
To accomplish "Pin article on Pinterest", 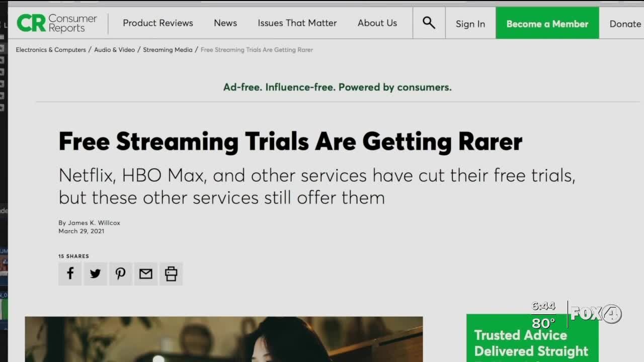I will click(120, 274).
